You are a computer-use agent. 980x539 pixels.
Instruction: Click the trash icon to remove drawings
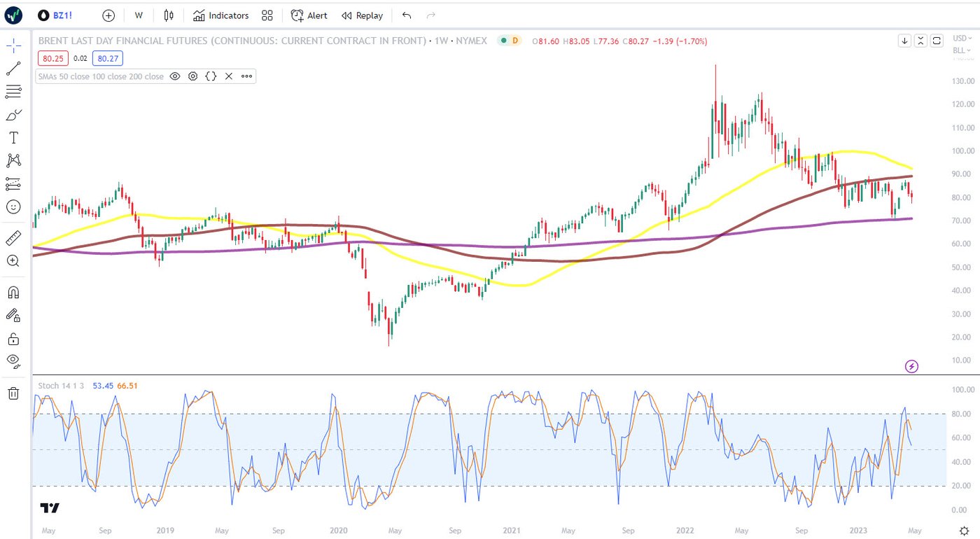[13, 393]
